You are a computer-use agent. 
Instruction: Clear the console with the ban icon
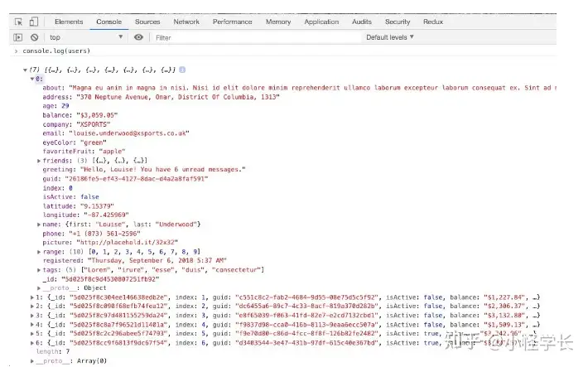pyautogui.click(x=35, y=37)
